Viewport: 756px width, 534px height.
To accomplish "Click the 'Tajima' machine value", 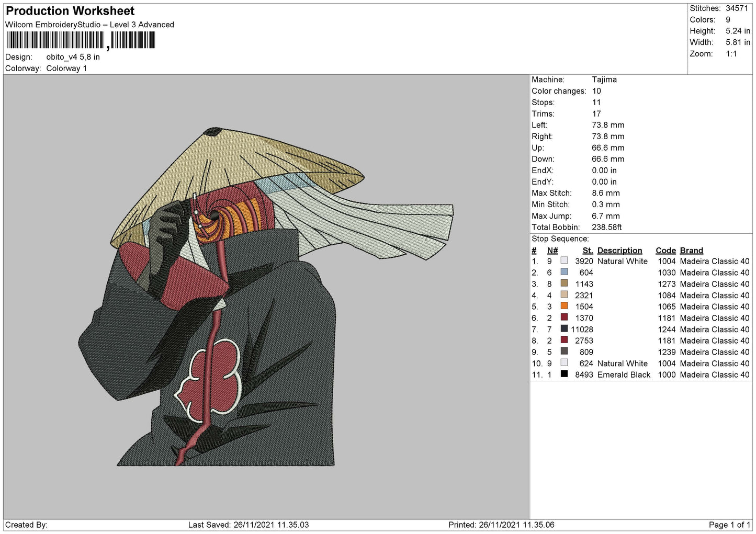I will [604, 79].
